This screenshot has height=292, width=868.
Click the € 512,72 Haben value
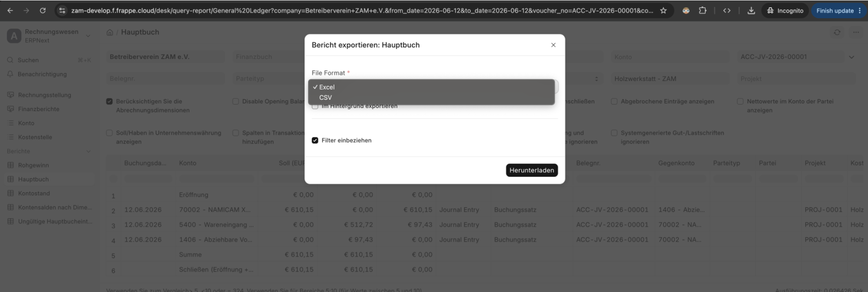pyautogui.click(x=359, y=225)
